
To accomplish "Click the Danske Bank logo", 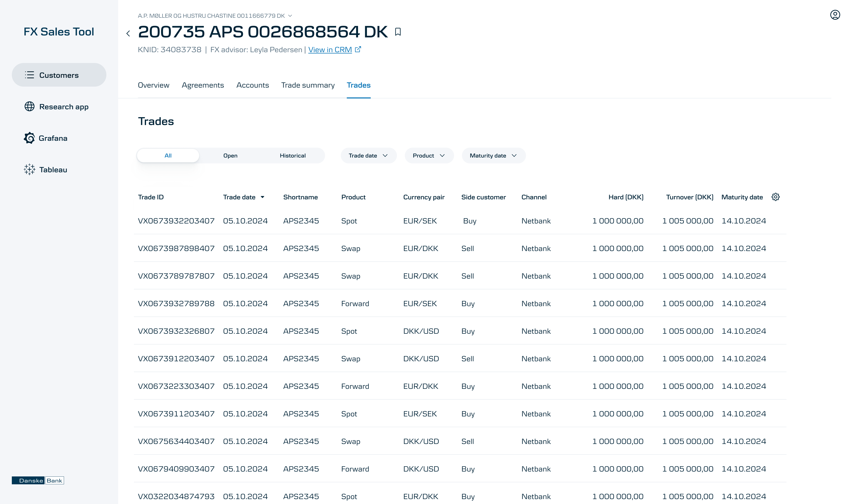I will (x=38, y=480).
